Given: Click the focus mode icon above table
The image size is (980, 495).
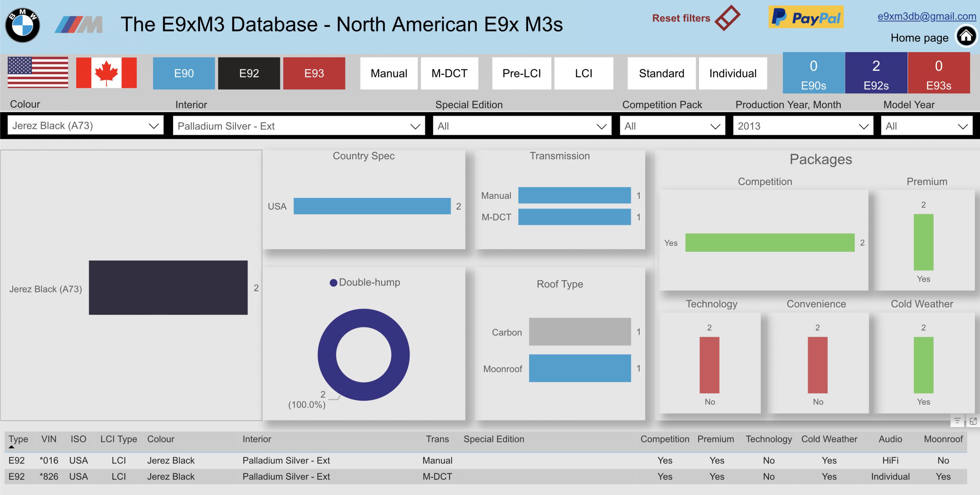Looking at the screenshot, I should (973, 421).
